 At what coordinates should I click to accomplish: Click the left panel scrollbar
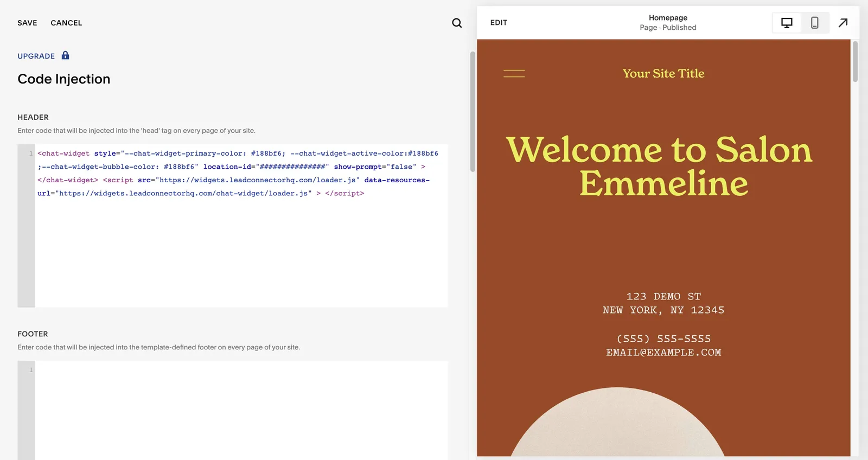tap(473, 112)
